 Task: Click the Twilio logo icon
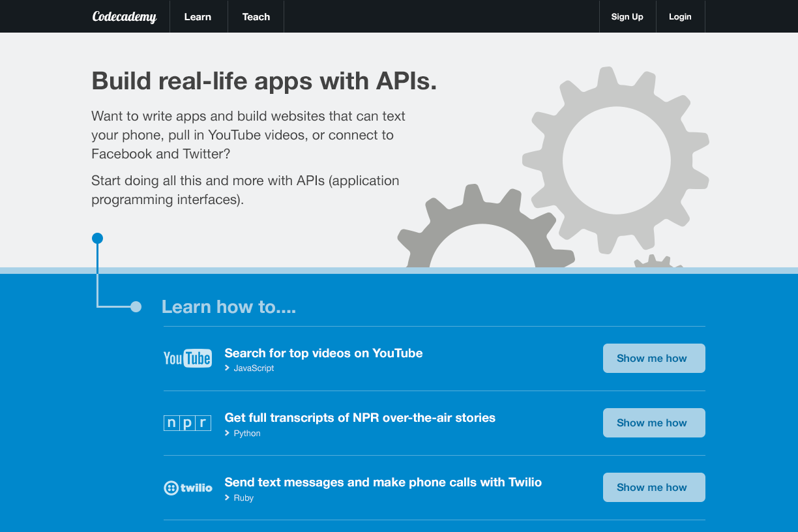pyautogui.click(x=188, y=488)
